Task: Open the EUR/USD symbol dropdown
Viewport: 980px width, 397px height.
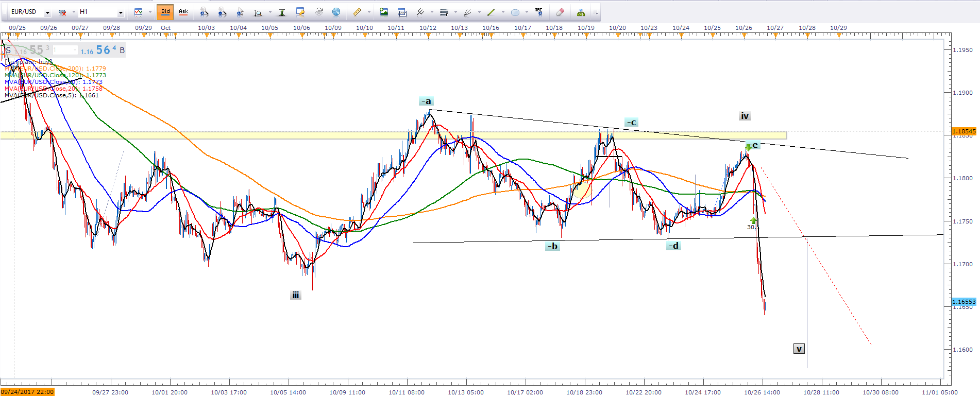Action: [47, 12]
